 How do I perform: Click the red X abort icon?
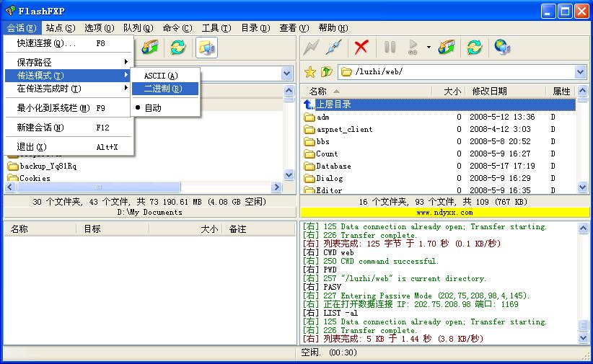[x=361, y=48]
